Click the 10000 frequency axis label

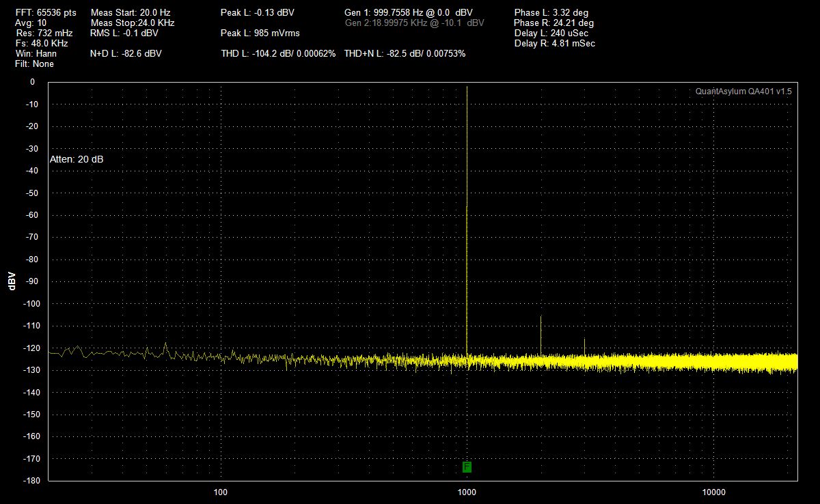coord(713,492)
